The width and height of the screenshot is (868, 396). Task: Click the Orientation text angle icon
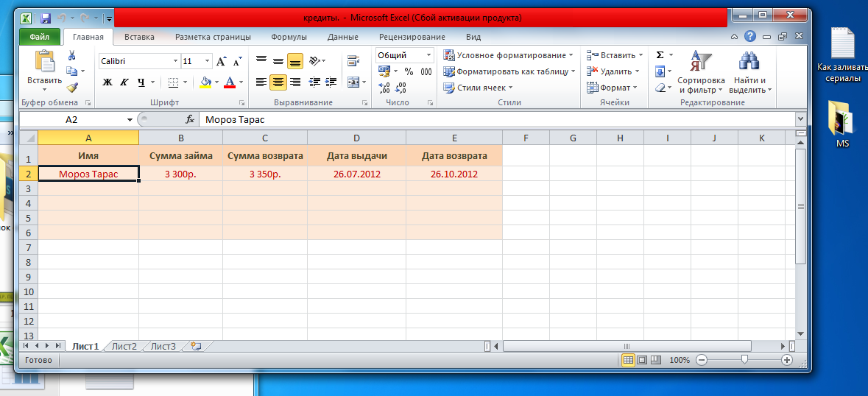314,60
